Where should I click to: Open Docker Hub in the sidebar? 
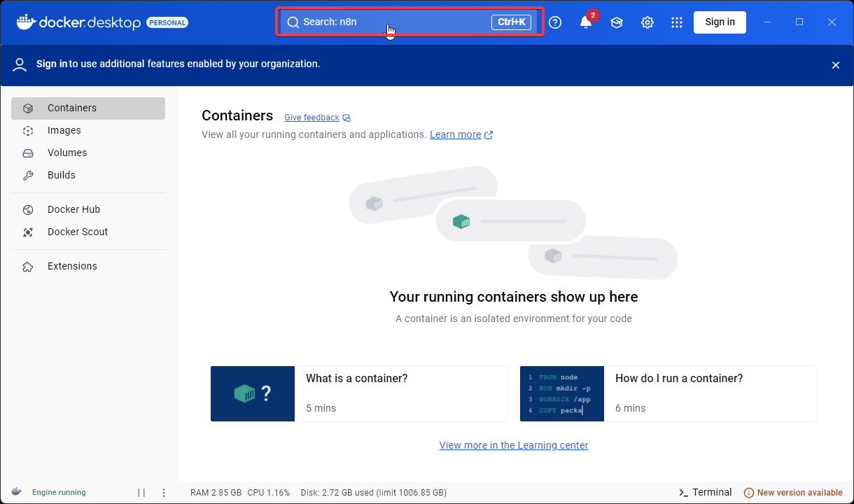point(88,210)
